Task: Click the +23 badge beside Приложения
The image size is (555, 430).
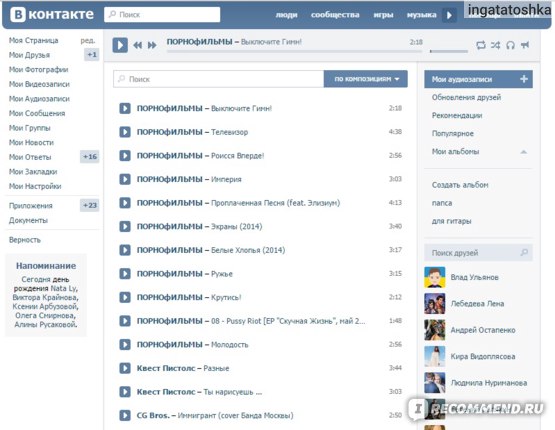Action: [x=90, y=205]
